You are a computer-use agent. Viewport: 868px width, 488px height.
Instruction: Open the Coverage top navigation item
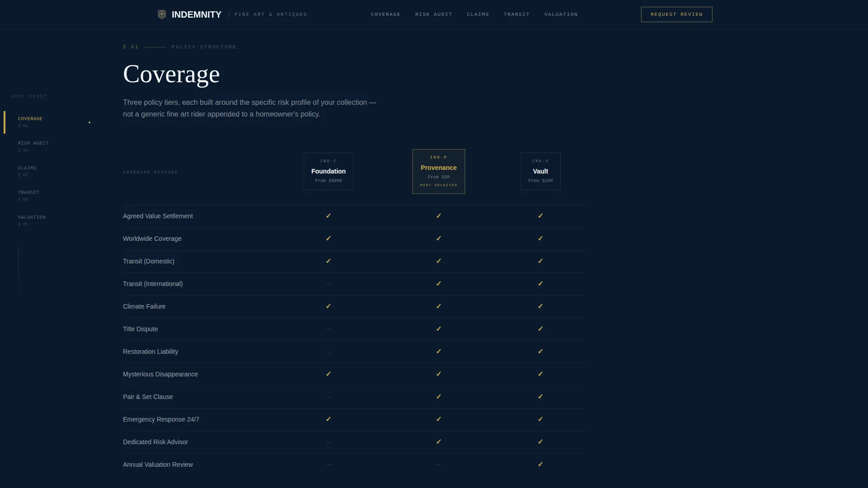point(386,14)
